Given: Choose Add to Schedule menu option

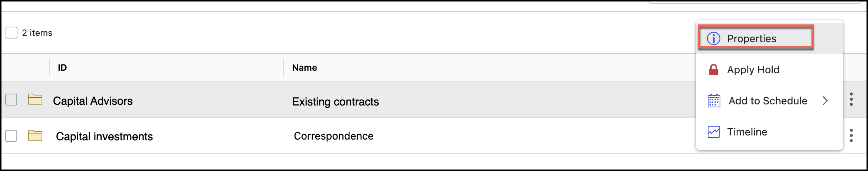Looking at the screenshot, I should [x=768, y=101].
